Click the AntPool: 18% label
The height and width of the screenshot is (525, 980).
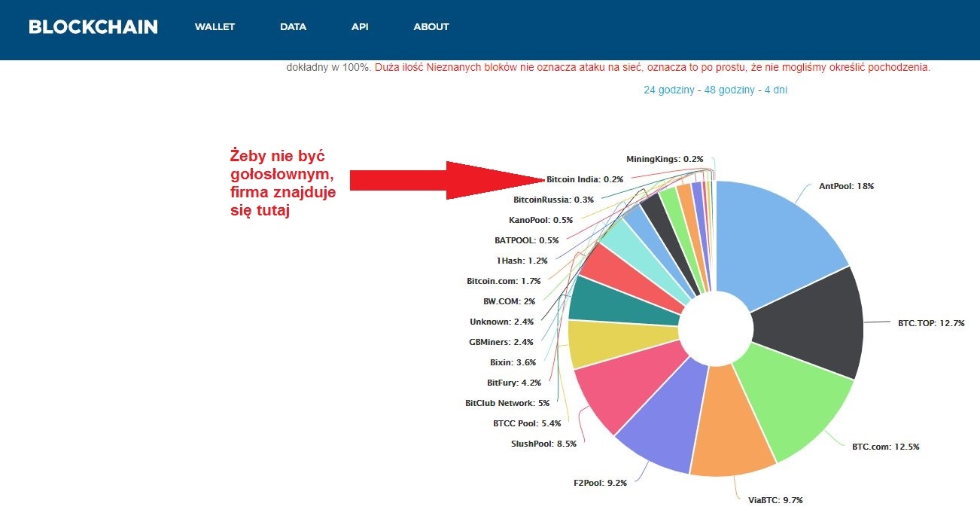click(x=846, y=186)
